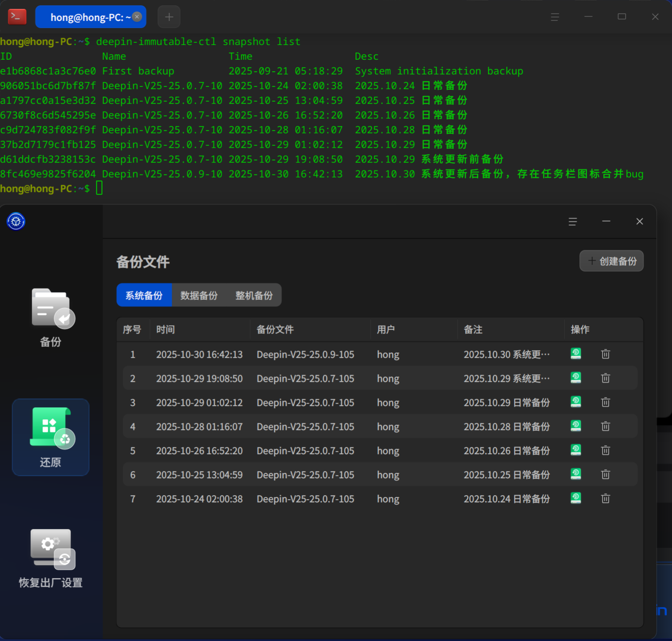Click the 备份文件 heading
The height and width of the screenshot is (641, 672).
click(143, 262)
